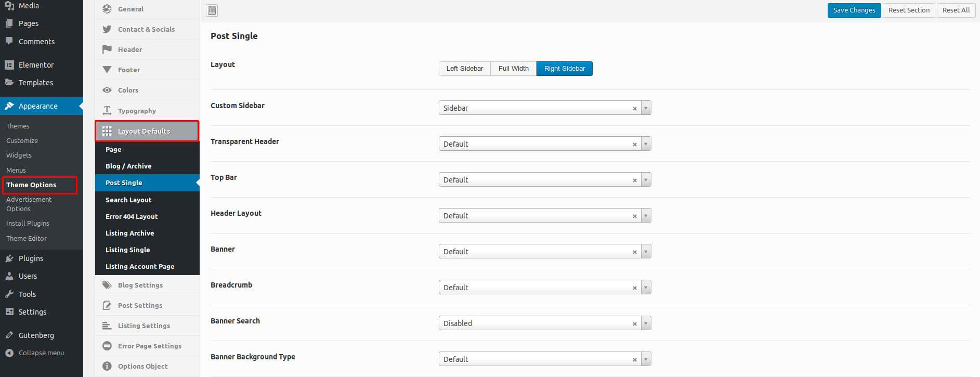Open the Breadcrumb dropdown arrow
980x377 pixels.
(x=646, y=288)
